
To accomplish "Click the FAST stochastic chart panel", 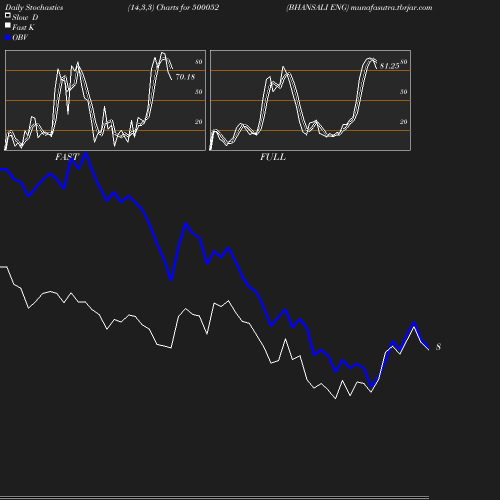I will 105,100.
